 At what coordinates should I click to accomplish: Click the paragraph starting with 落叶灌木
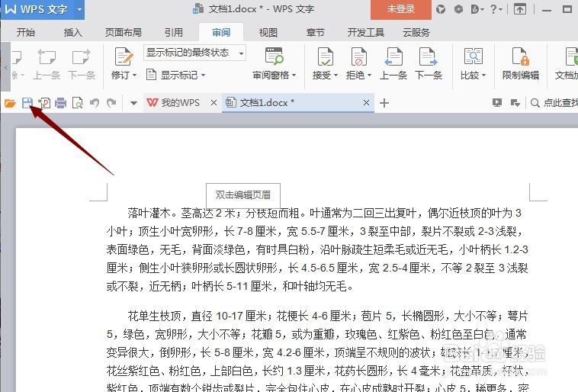click(x=317, y=249)
